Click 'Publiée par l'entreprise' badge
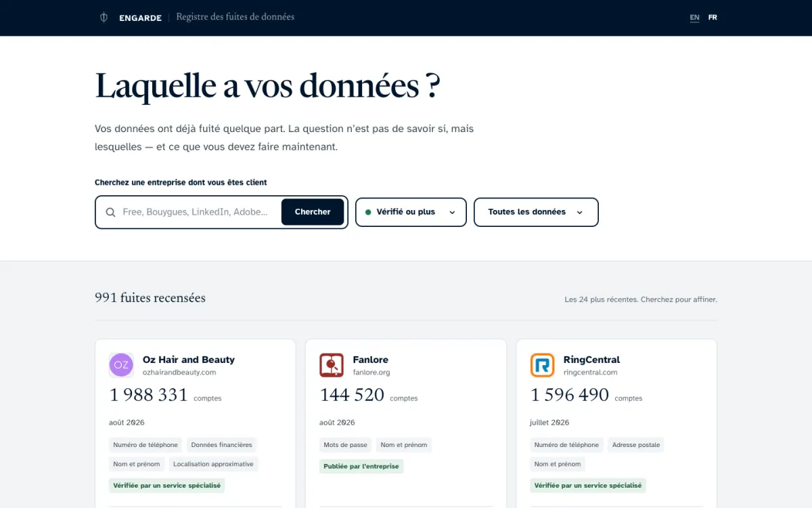Viewport: 812px width, 508px height. click(361, 466)
